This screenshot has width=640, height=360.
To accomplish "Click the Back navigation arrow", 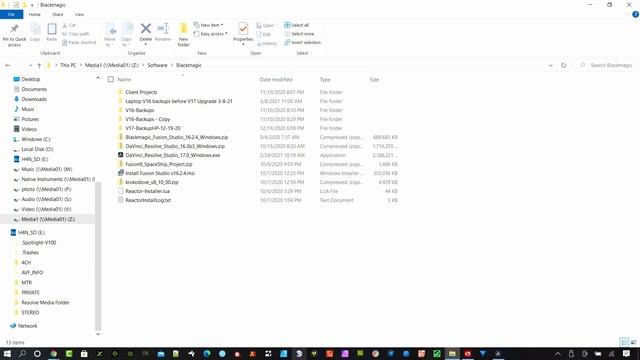I will (8, 65).
